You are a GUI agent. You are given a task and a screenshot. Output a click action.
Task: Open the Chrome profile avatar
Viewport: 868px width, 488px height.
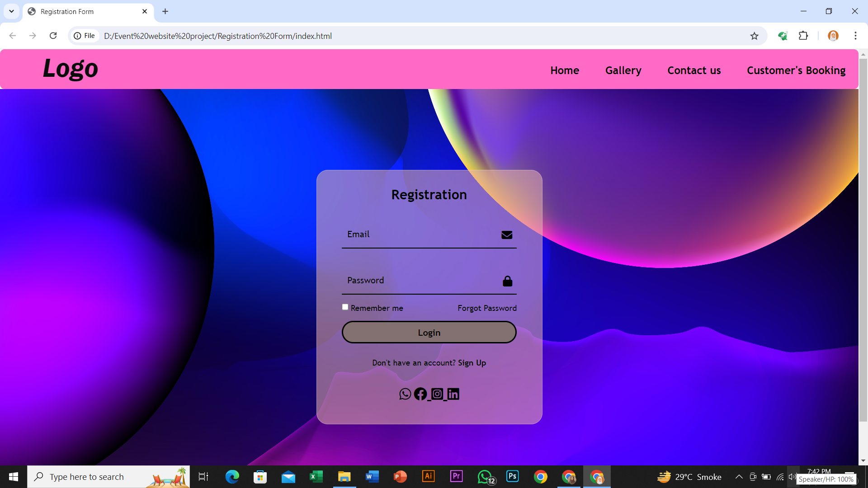click(833, 36)
